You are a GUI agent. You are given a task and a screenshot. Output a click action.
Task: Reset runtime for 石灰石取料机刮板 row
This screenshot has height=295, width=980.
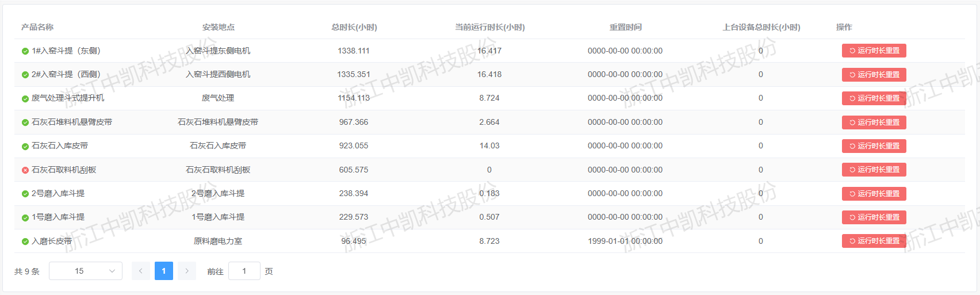874,170
